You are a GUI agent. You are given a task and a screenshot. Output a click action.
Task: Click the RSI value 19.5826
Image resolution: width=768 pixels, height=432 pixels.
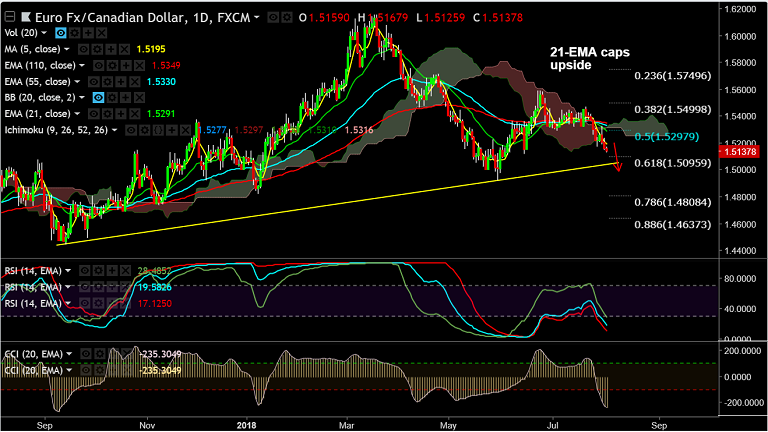[x=154, y=287]
